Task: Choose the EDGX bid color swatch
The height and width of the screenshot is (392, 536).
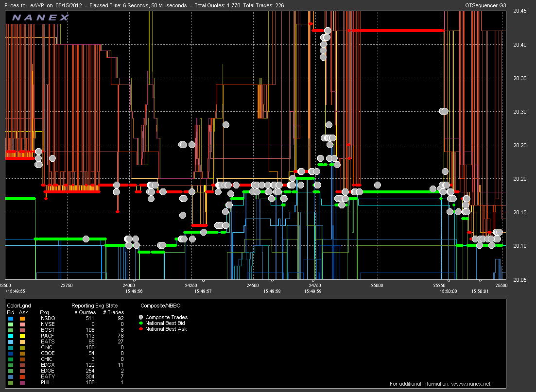Action: click(x=11, y=365)
